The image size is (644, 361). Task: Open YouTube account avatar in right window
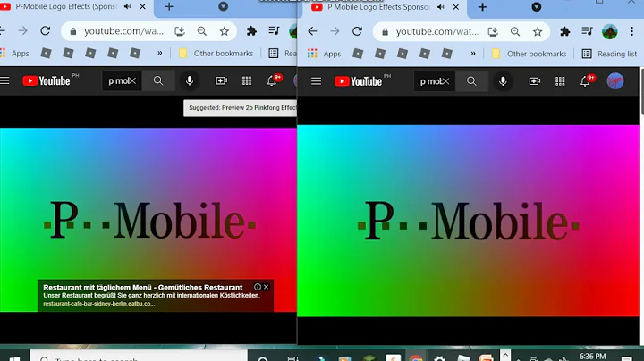click(x=615, y=80)
